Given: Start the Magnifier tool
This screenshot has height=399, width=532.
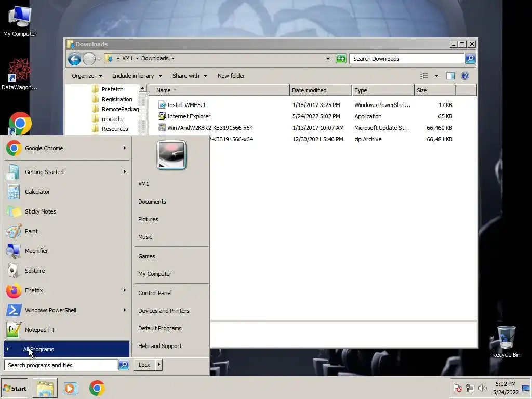Looking at the screenshot, I should click(66, 251).
